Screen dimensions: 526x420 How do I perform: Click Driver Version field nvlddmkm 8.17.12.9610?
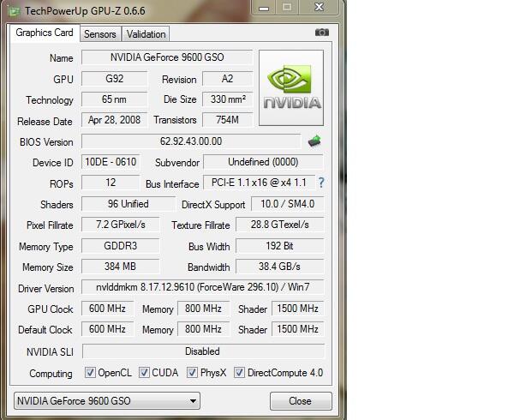tap(203, 287)
